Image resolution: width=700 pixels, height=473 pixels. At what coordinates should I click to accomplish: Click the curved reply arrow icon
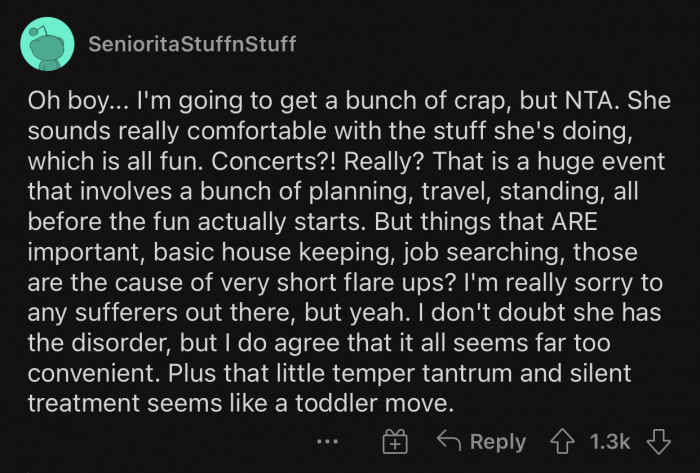(449, 442)
